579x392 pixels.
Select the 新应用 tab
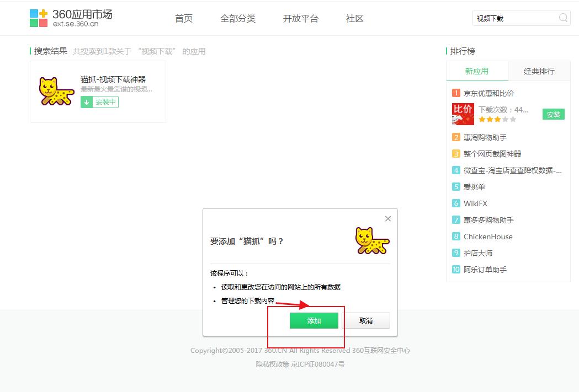click(x=477, y=71)
